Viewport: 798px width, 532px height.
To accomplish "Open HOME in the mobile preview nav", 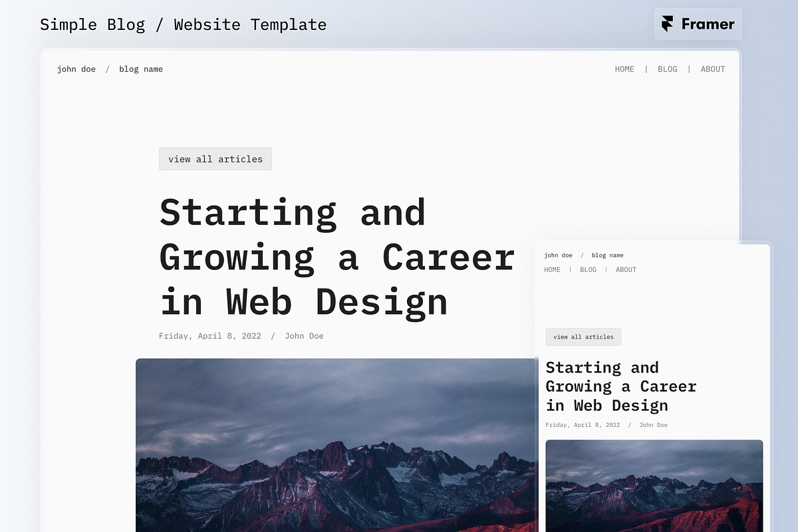I will [552, 270].
